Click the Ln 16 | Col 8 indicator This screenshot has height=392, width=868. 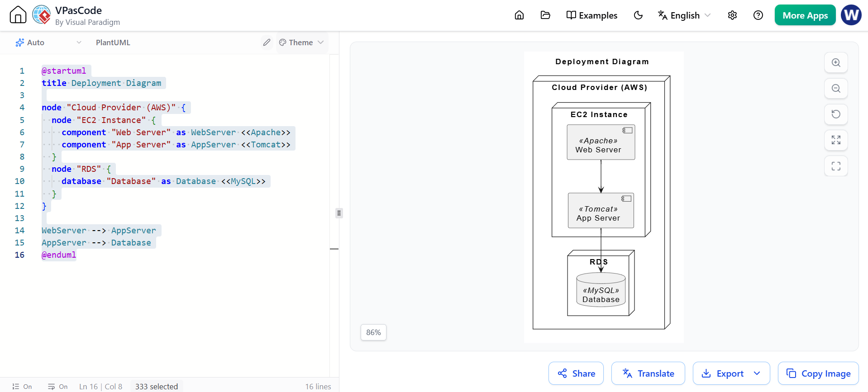coord(100,387)
